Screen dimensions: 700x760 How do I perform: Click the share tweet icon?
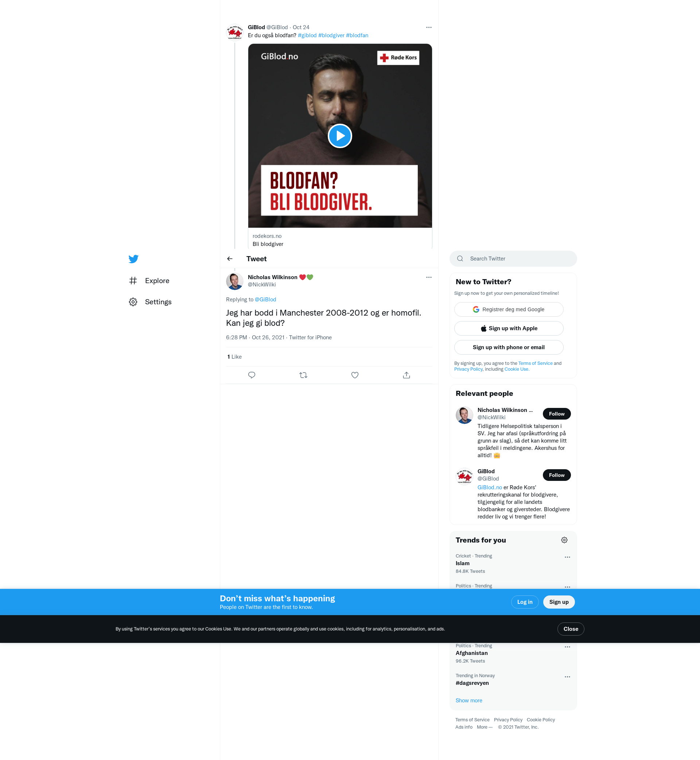click(406, 375)
